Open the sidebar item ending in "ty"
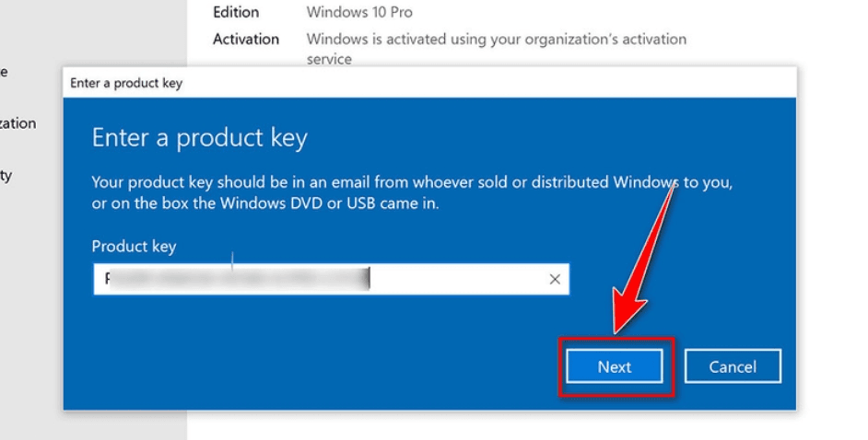Image resolution: width=868 pixels, height=440 pixels. click(x=6, y=176)
